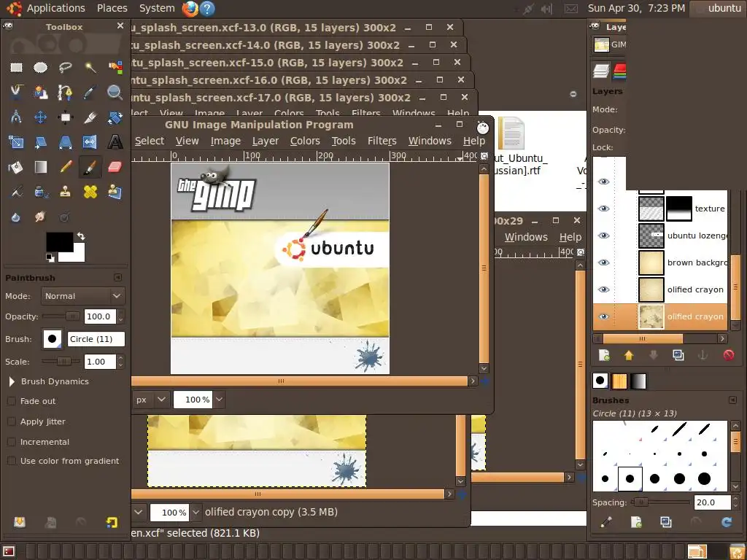Select the Text tool

(x=115, y=142)
